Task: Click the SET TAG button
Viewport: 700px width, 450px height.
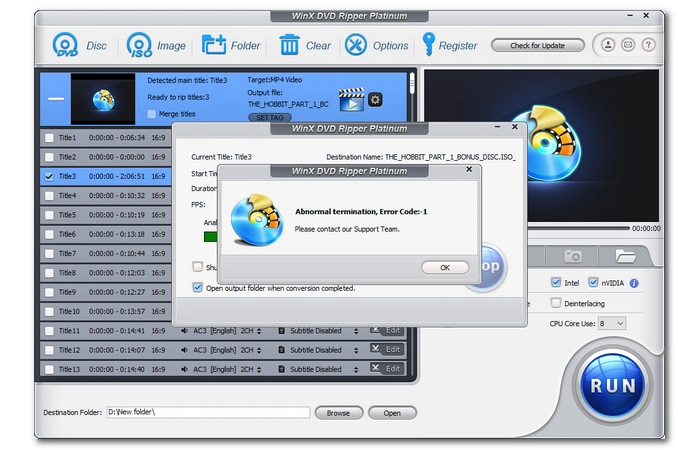Action: [x=270, y=117]
